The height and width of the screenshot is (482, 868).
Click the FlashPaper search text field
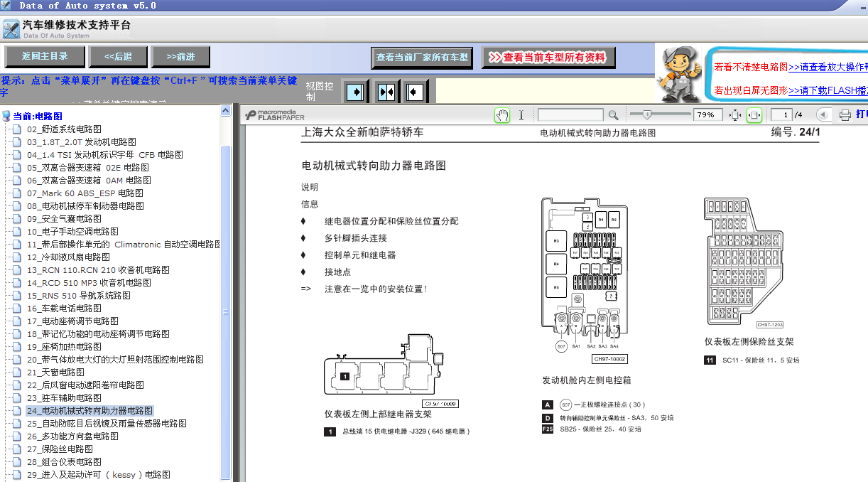click(x=571, y=115)
